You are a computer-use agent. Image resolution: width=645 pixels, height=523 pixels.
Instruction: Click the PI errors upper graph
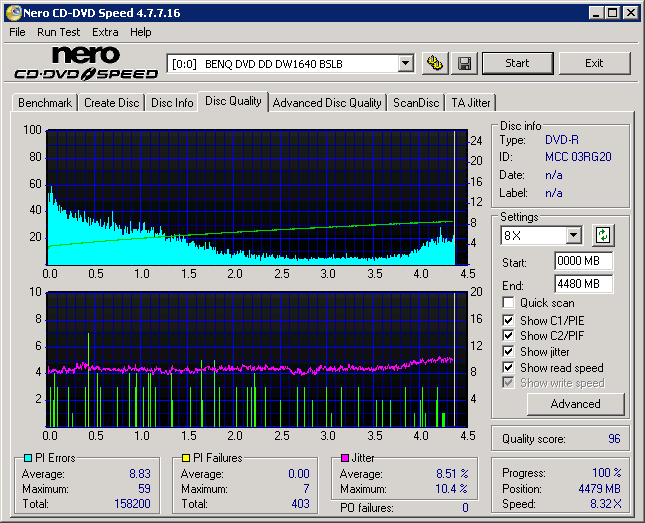click(257, 198)
